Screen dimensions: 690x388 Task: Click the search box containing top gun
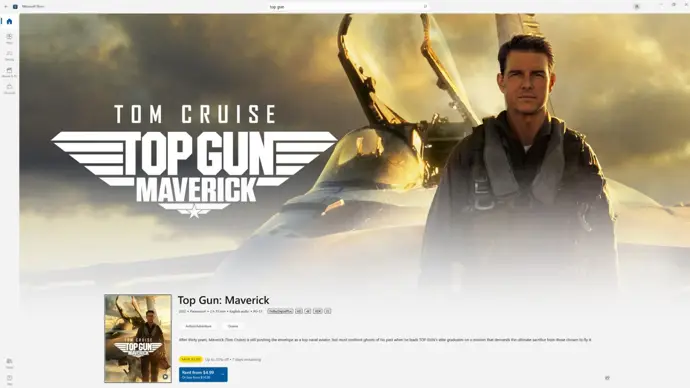click(x=348, y=7)
